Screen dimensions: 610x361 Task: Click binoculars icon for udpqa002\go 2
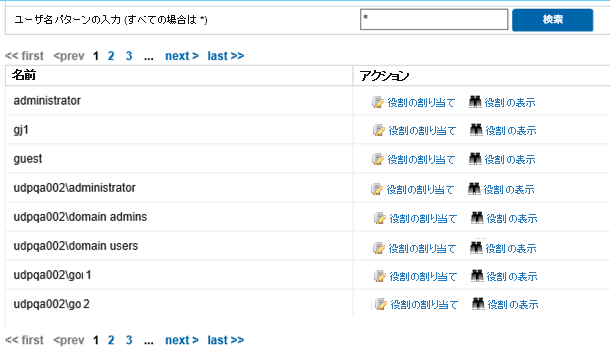coord(478,304)
